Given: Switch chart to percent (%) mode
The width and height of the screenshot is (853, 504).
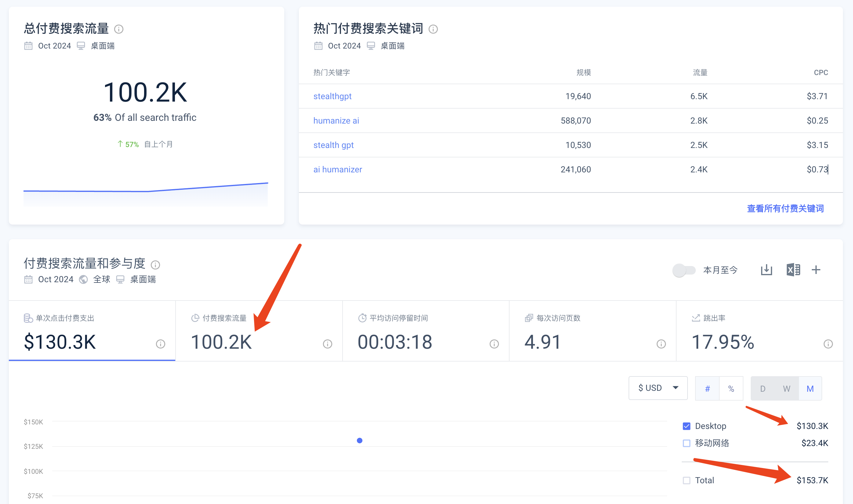Looking at the screenshot, I should coord(731,389).
